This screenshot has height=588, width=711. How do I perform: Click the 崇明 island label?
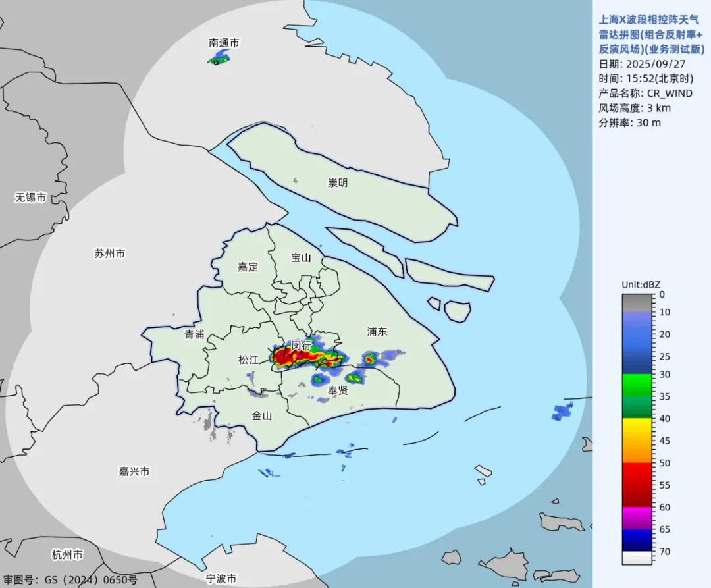338,182
